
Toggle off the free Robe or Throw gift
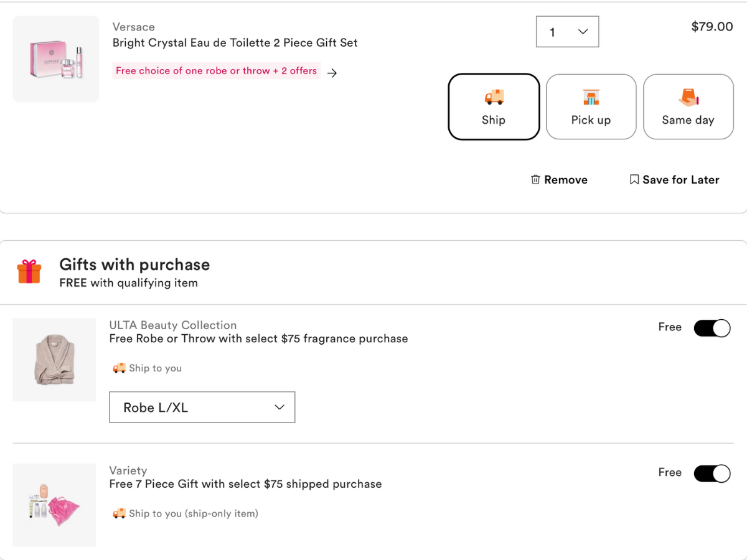pyautogui.click(x=712, y=328)
